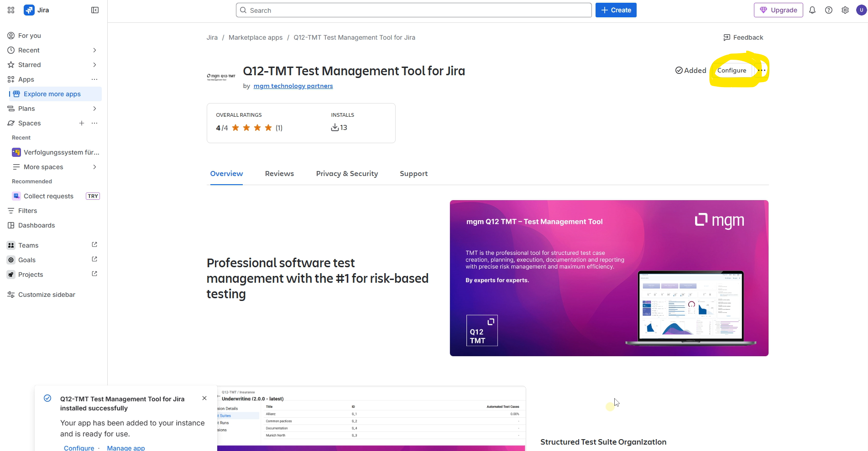The image size is (868, 451).
Task: Add a space with the plus icon
Action: [x=82, y=123]
